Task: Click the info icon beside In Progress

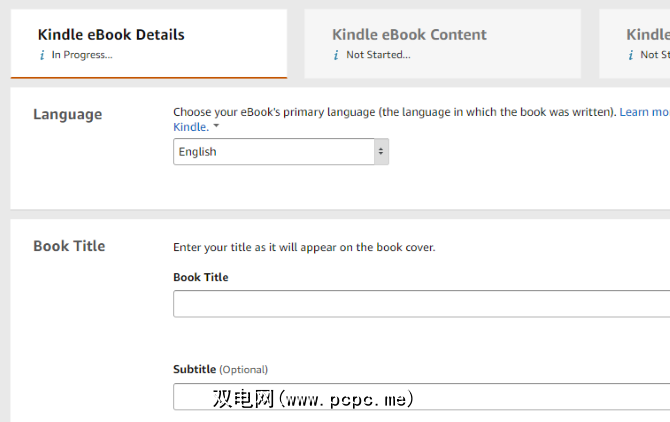Action: pos(42,55)
